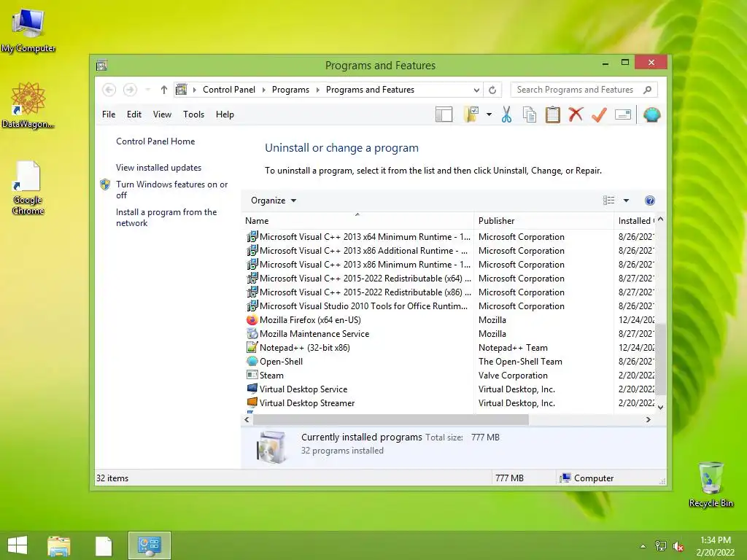747x560 pixels.
Task: Show hidden tray icons arrow
Action: pyautogui.click(x=643, y=546)
